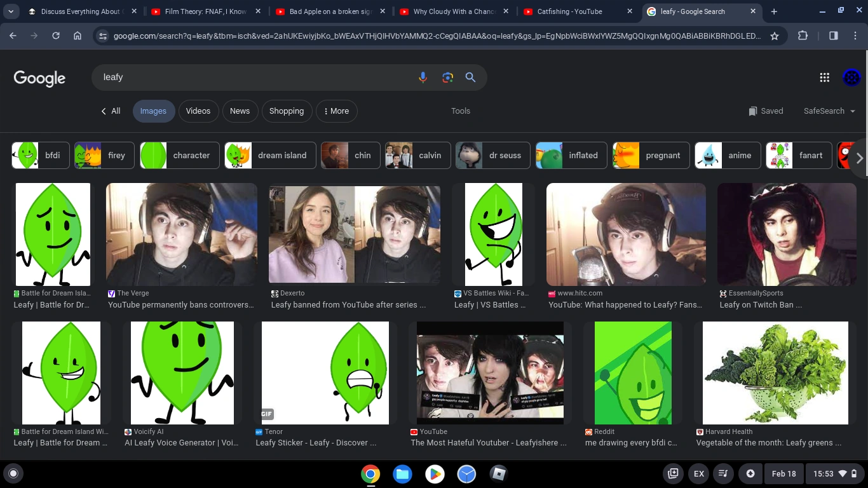Expand the More search types menu
The height and width of the screenshot is (488, 868).
click(336, 111)
